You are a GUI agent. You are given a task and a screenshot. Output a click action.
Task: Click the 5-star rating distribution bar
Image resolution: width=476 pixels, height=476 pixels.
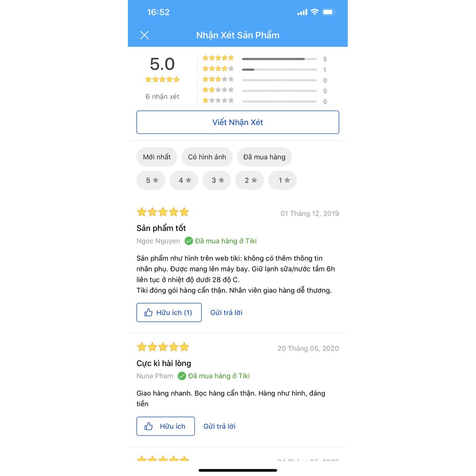[x=279, y=59]
